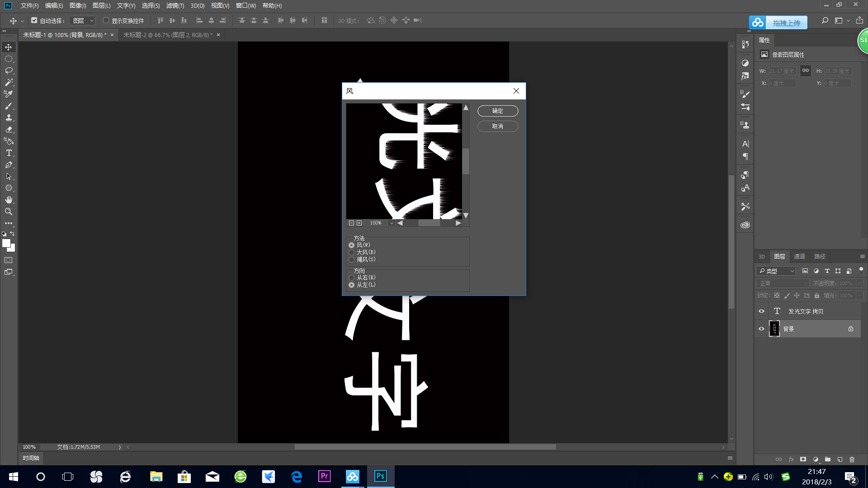
Task: Switch to the 通道 tab
Action: pos(799,256)
